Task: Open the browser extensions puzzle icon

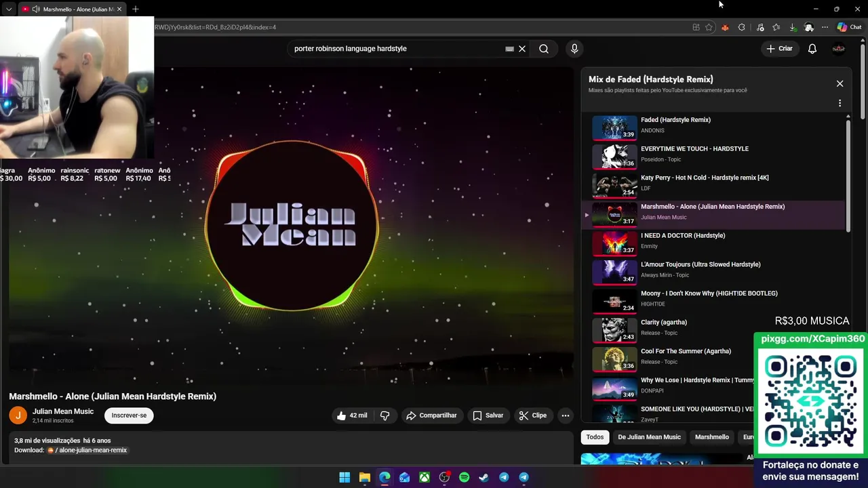Action: pyautogui.click(x=741, y=27)
